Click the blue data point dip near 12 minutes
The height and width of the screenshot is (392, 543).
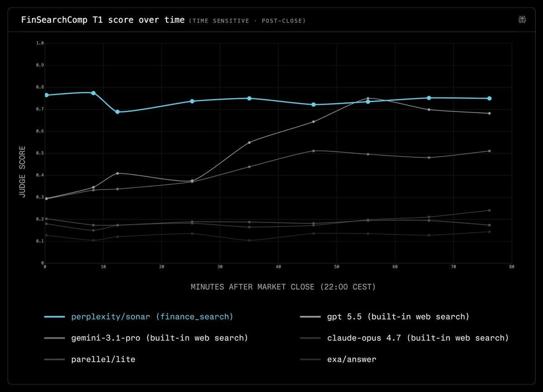click(x=117, y=112)
